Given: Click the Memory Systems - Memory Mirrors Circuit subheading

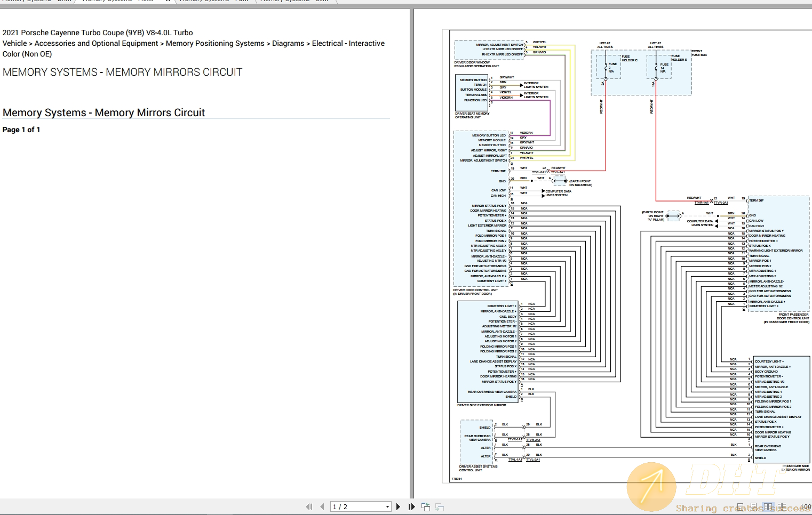Looking at the screenshot, I should pos(104,112).
